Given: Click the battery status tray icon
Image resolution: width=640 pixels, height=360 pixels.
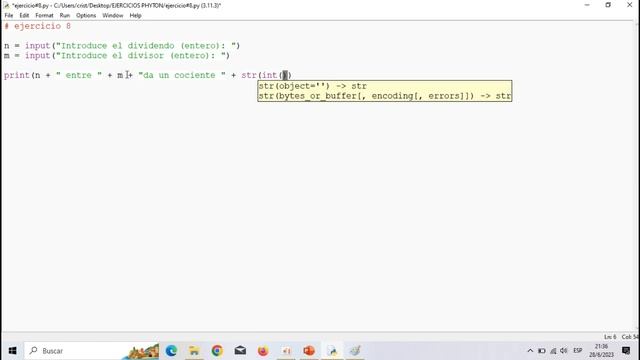Looking at the screenshot, I should pyautogui.click(x=542, y=351).
